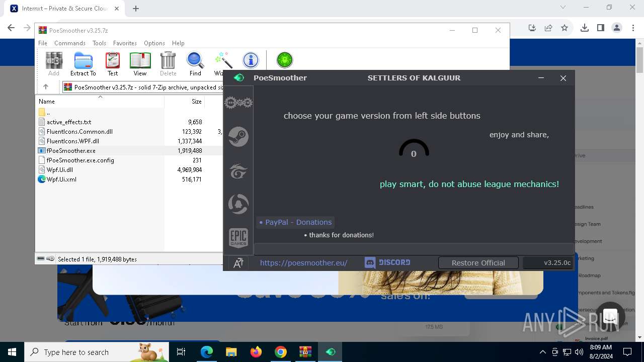Switch to PoeSmoother taskbar icon
Screen dimensions: 644x362
330,352
